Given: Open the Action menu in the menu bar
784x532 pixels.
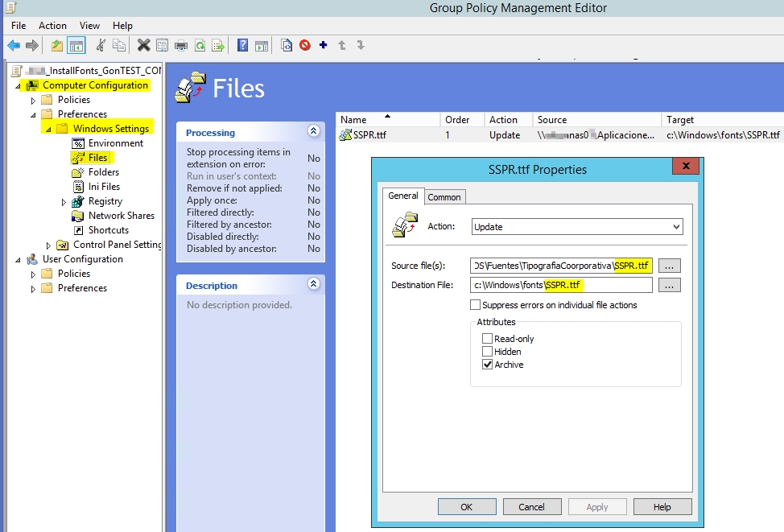Looking at the screenshot, I should 52,25.
